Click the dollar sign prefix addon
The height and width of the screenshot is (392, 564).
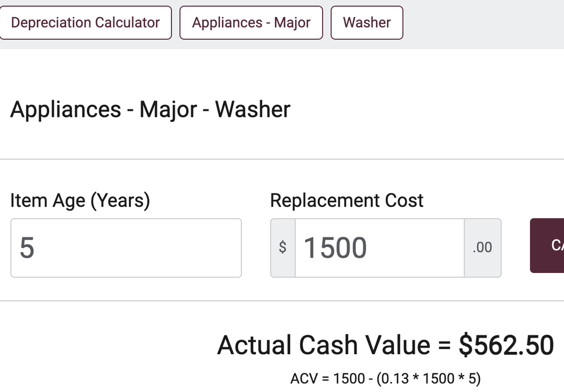[283, 248]
